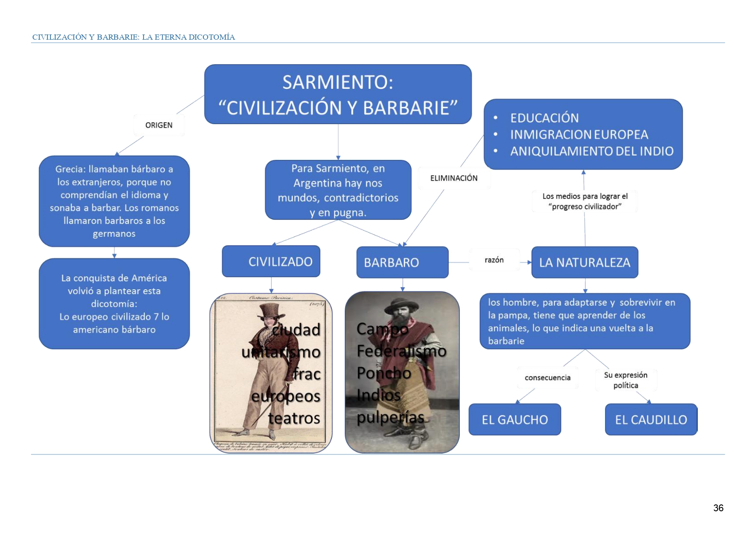Viewport: 756px width, 535px height.
Task: Select the "consecuencia" connector label
Action: (547, 378)
